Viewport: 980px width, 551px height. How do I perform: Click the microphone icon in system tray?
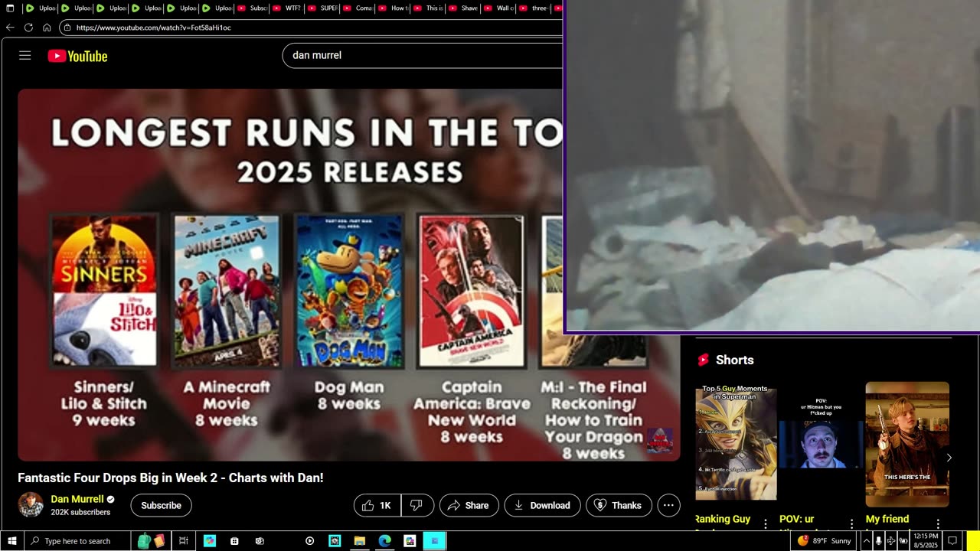(x=878, y=541)
